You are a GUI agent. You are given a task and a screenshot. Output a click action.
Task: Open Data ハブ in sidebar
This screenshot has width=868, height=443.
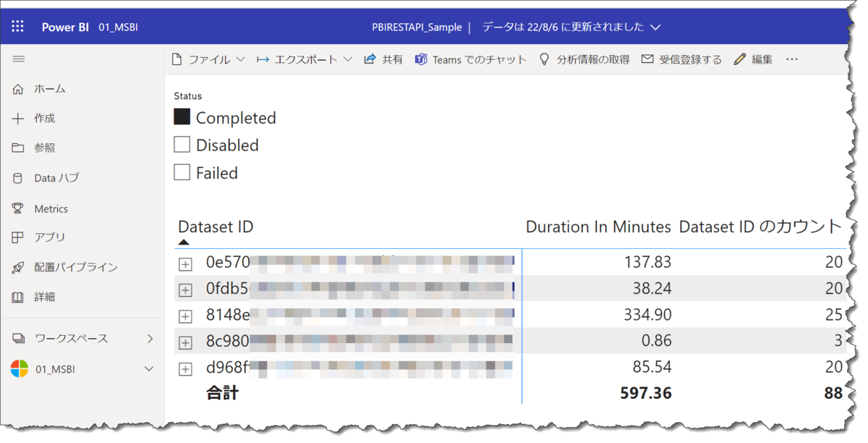(56, 178)
